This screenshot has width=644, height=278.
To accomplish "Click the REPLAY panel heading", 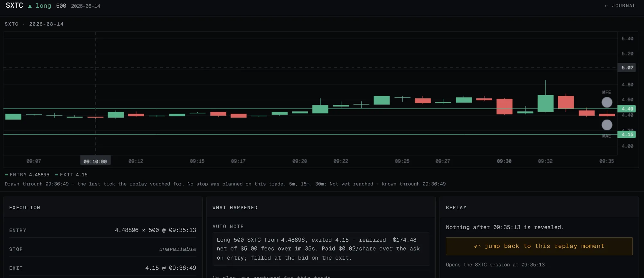I will point(456,208).
